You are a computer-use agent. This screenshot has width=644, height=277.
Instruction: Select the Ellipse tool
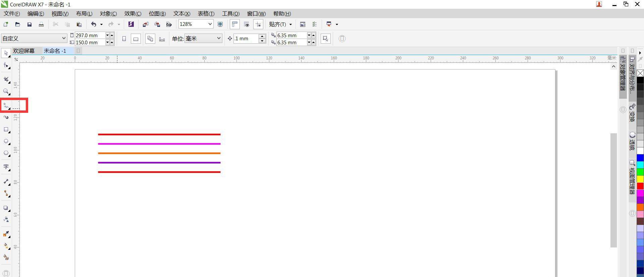[x=6, y=141]
